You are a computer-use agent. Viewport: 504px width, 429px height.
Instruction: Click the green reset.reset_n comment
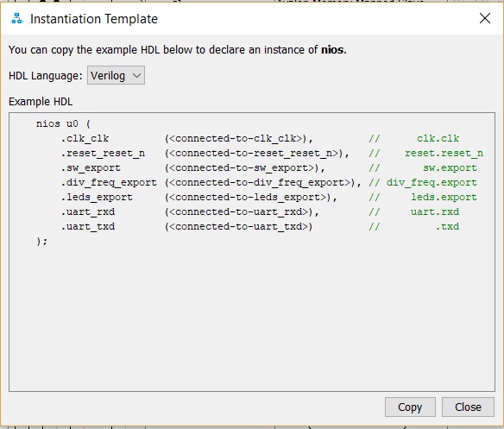tap(444, 154)
